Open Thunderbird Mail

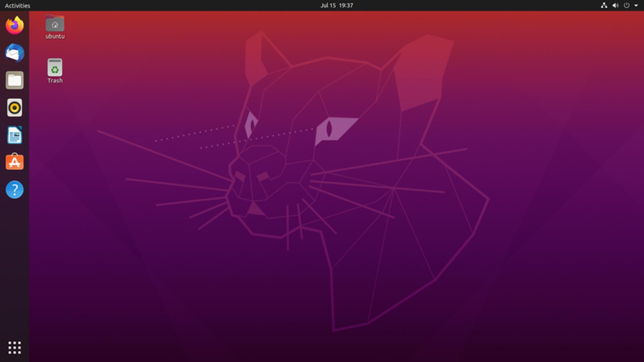click(14, 53)
